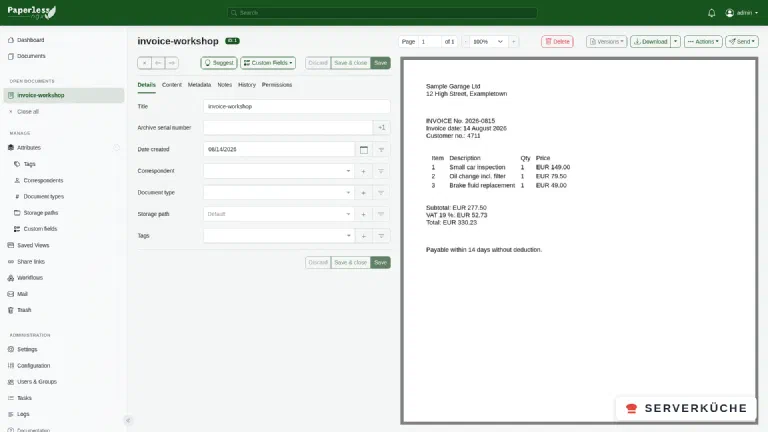Open Custom Fields dropdown
The image size is (768, 432).
click(268, 63)
